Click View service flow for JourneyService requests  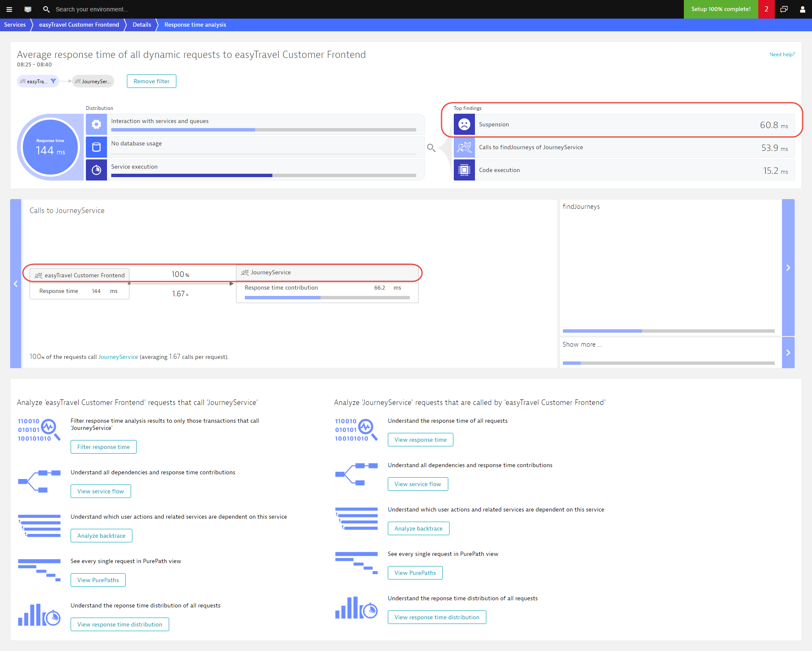tap(418, 484)
